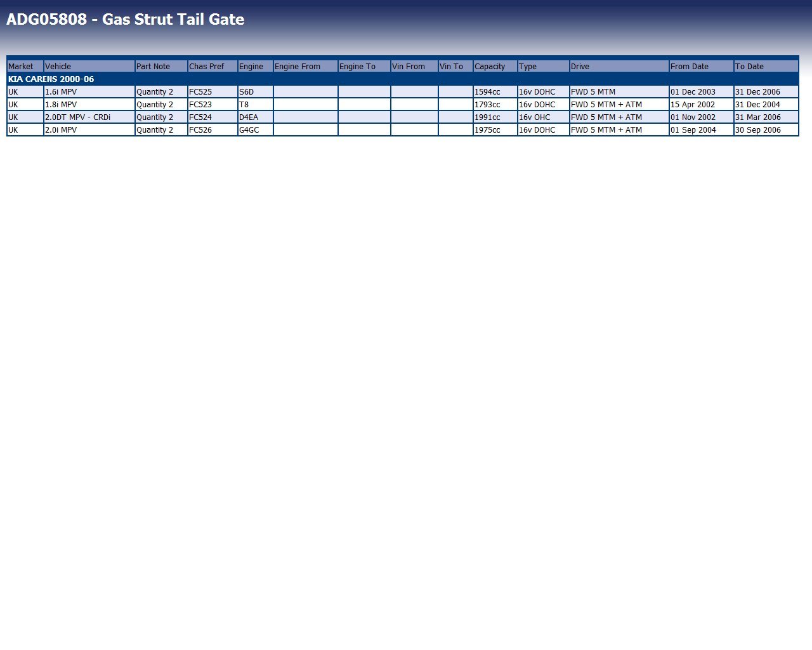Click the 1.8i MPV vehicle cell
Viewport: 812px width, 650px height.
[x=89, y=104]
